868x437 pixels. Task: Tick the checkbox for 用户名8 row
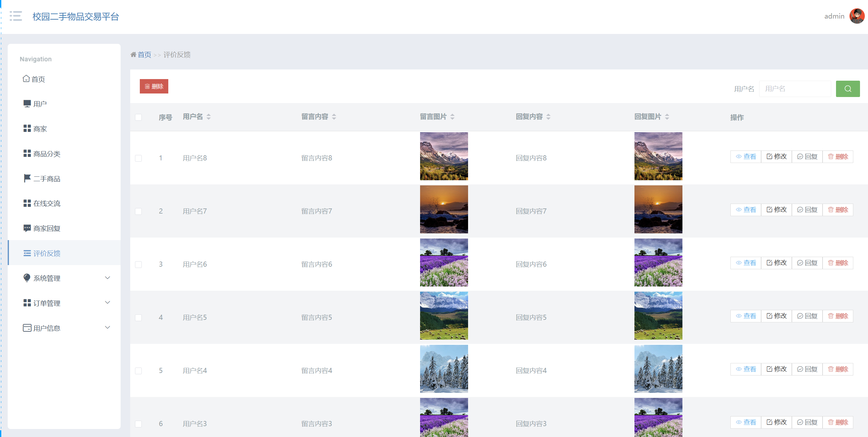(138, 158)
